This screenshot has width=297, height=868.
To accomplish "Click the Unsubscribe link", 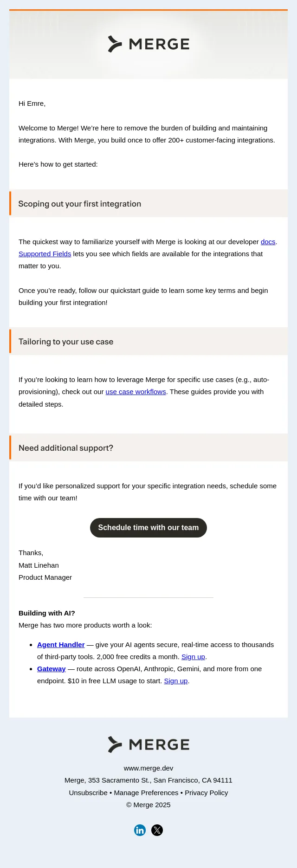I will [x=88, y=793].
